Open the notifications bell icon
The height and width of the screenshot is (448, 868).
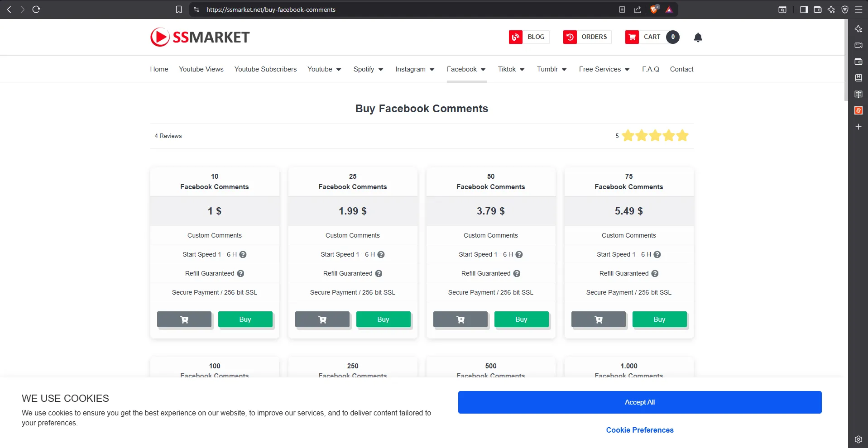tap(697, 37)
